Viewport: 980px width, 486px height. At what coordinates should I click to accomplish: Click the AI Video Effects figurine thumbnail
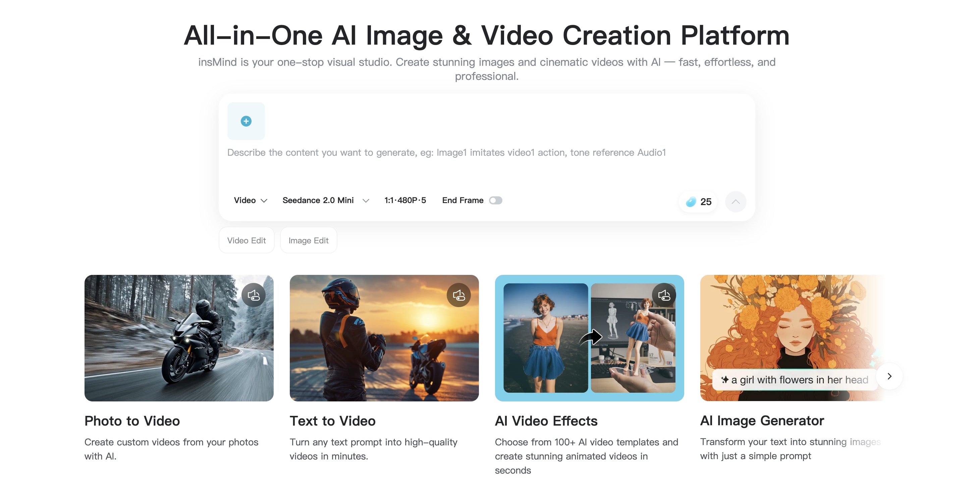tap(589, 338)
